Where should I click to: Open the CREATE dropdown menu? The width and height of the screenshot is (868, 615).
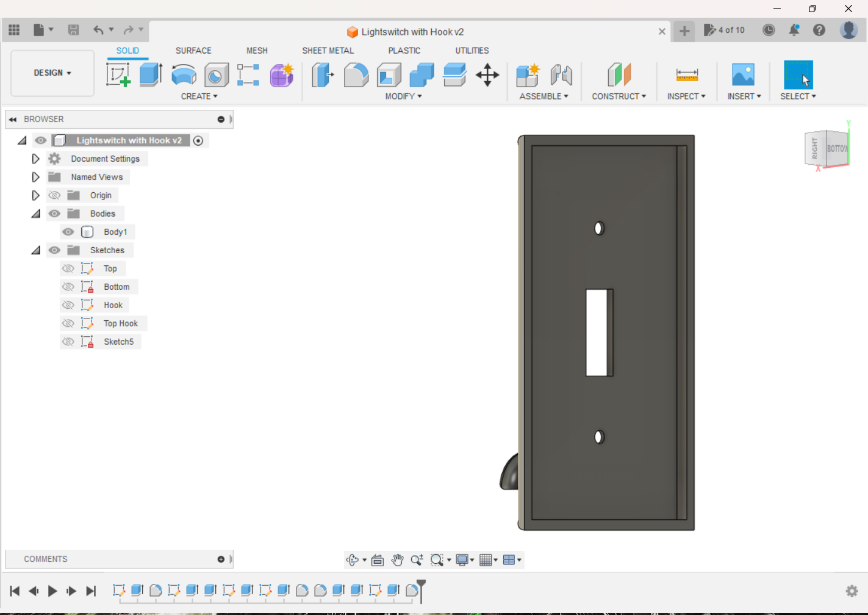point(199,96)
